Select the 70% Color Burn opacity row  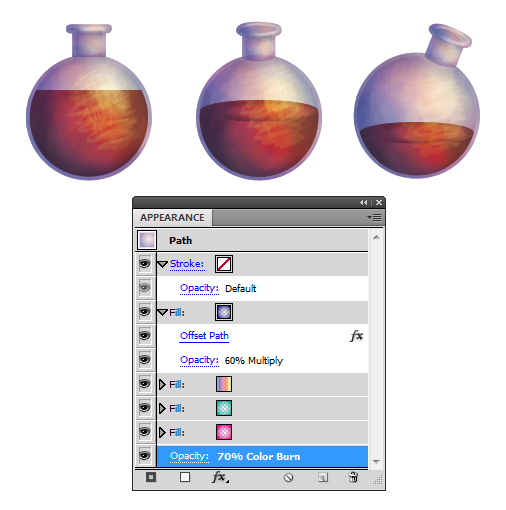coord(262,456)
